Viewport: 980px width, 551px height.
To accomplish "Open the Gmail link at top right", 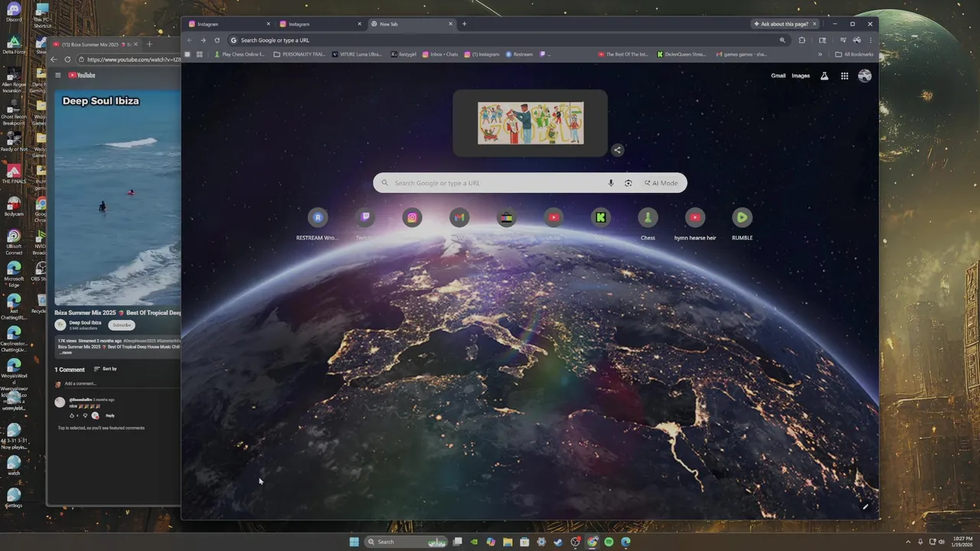I will click(778, 76).
